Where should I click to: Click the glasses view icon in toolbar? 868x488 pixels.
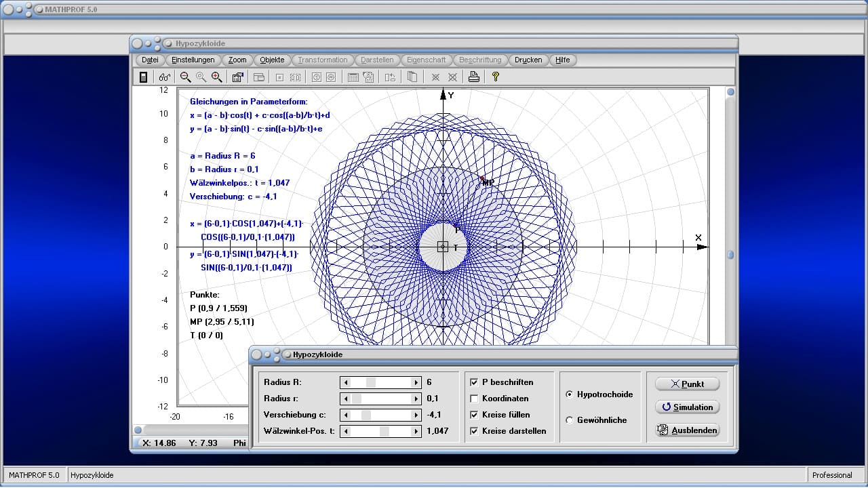pos(165,77)
